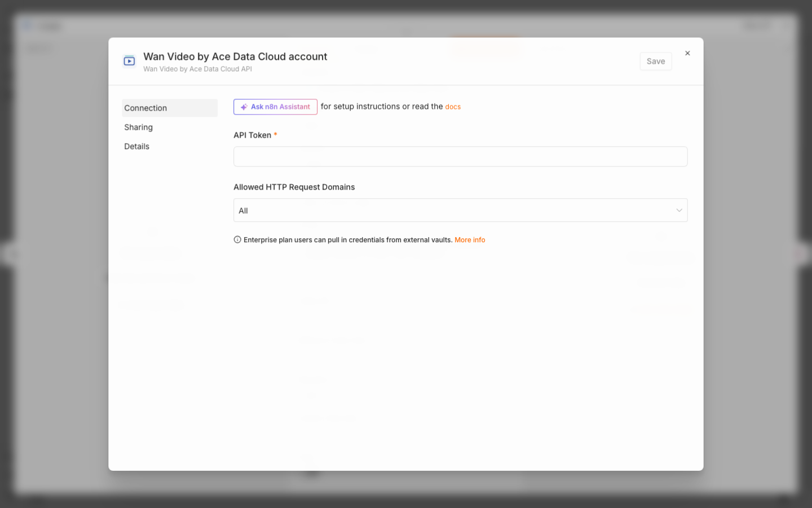This screenshot has width=812, height=508.
Task: Click the credential title 'Wan Video by Ace Data Cloud account'
Action: [235, 56]
